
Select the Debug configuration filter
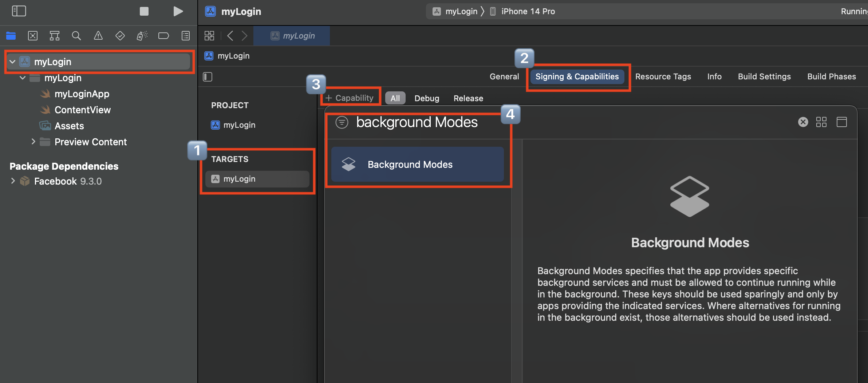427,98
